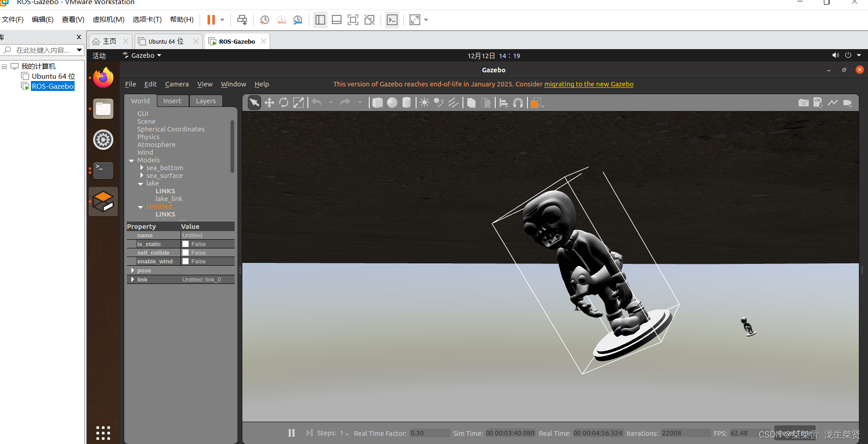Image resolution: width=868 pixels, height=444 pixels.
Task: Click VMware send Ctrl+Alt+Del icon
Action: (x=242, y=20)
